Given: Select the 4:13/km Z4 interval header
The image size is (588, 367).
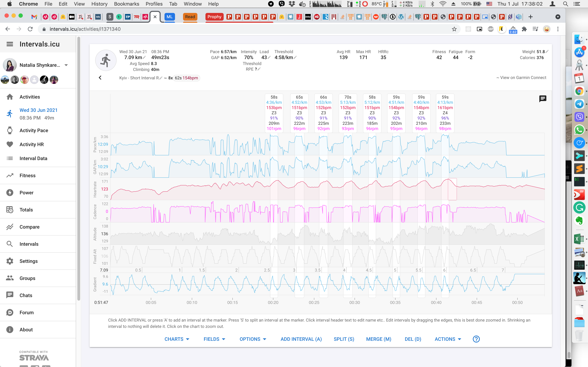Looking at the screenshot, I should coord(445,113).
